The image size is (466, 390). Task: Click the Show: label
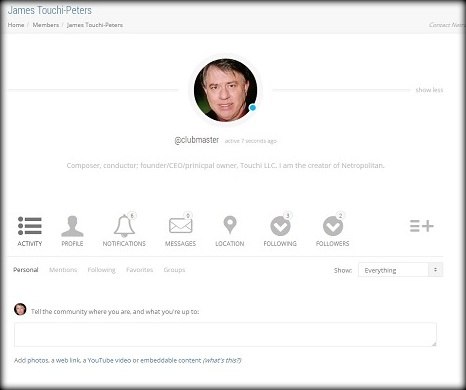click(343, 270)
